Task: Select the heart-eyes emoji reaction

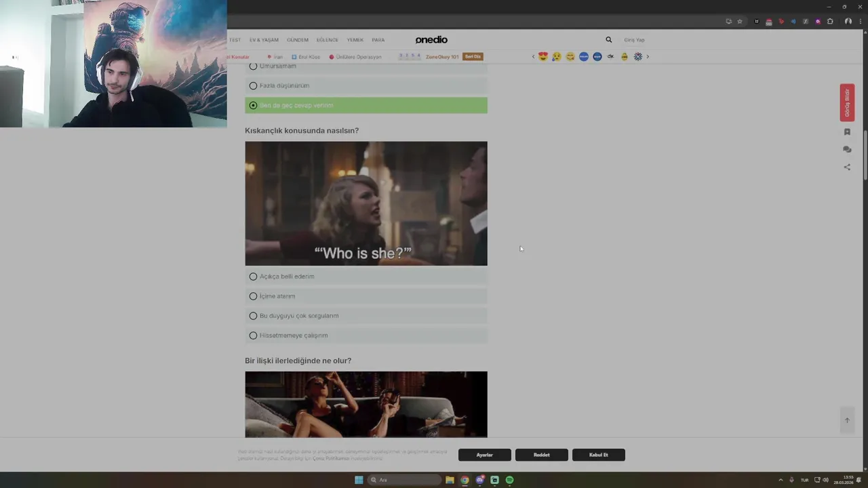Action: [x=543, y=56]
